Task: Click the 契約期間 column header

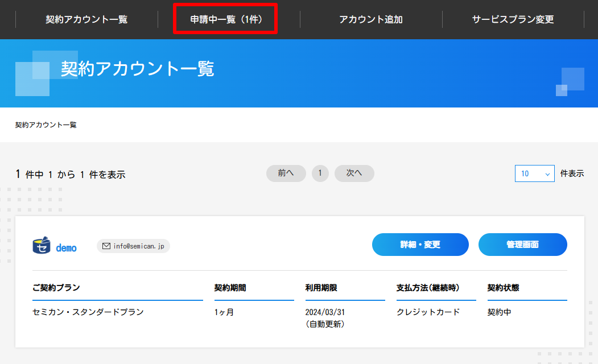Action: pos(230,288)
